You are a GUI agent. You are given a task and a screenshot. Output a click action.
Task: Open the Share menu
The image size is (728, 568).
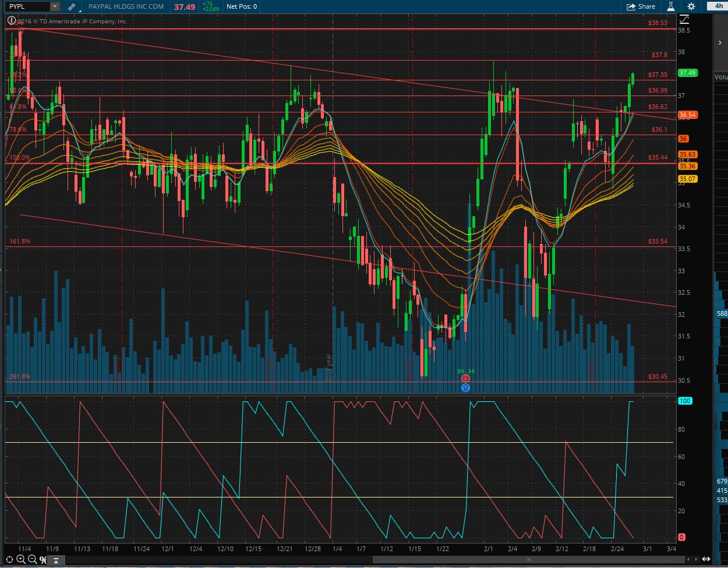[x=641, y=6]
